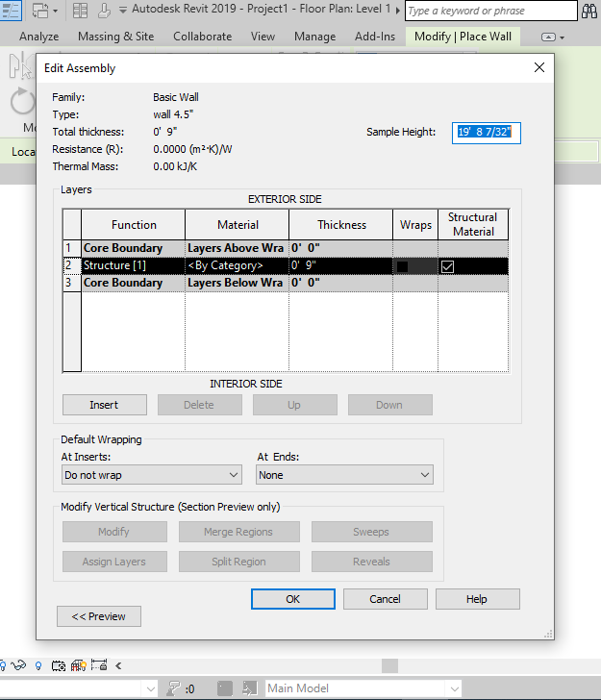Click the Sample Height input field
The width and height of the screenshot is (601, 700).
click(x=486, y=133)
